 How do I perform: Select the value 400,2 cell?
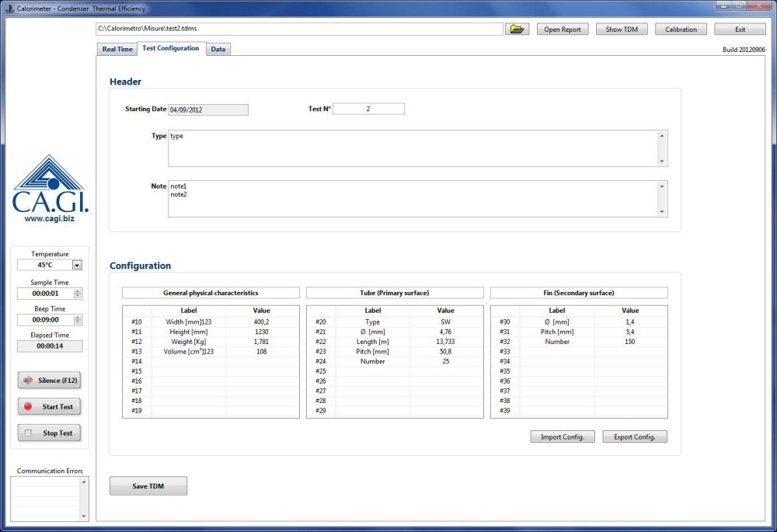point(261,322)
